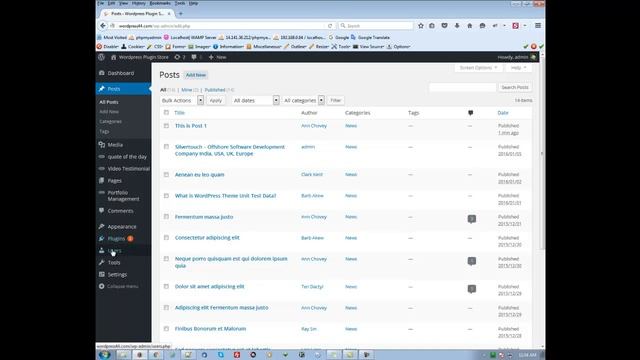
Task: Open the Appearance menu
Action: 122,227
